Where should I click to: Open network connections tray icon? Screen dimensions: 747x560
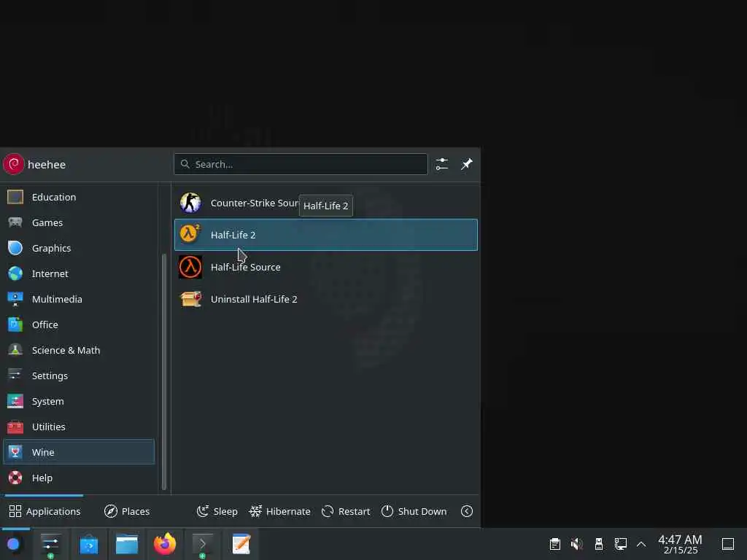pos(621,544)
